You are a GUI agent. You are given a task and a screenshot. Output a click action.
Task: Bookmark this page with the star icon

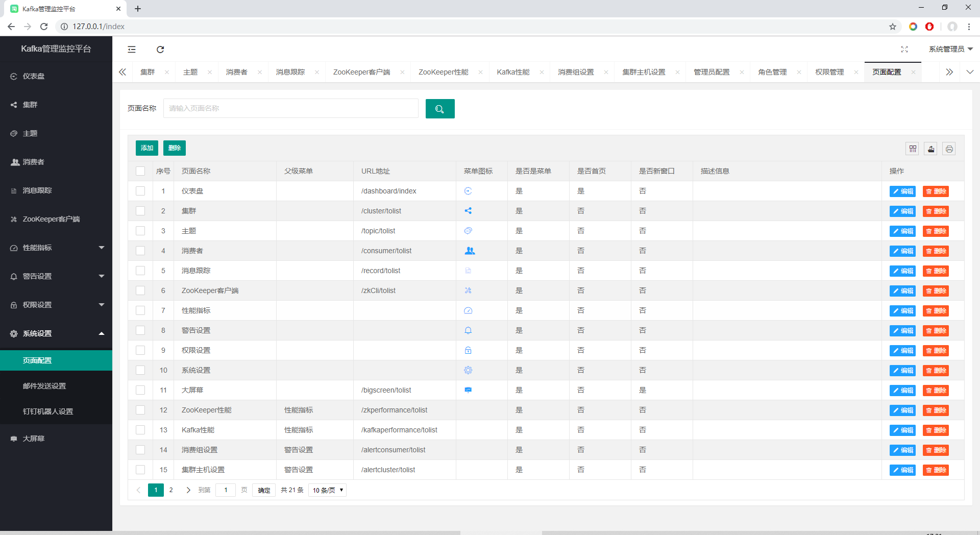pos(893,27)
